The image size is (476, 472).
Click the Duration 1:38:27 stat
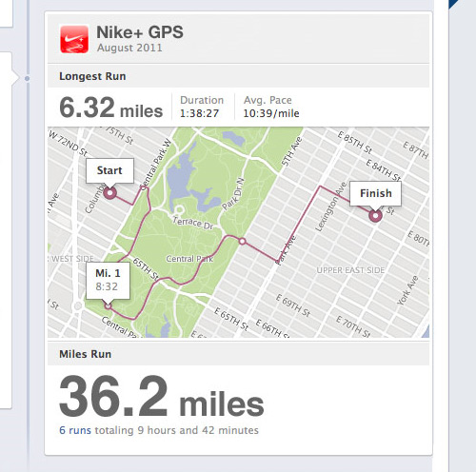point(202,107)
